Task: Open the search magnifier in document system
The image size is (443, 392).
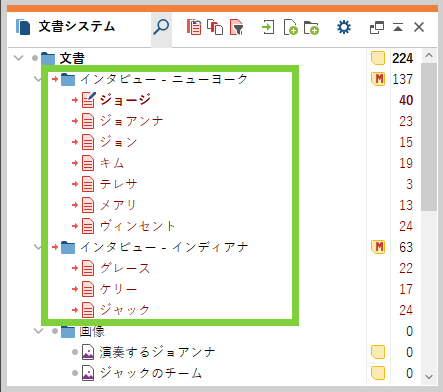Action: click(161, 27)
